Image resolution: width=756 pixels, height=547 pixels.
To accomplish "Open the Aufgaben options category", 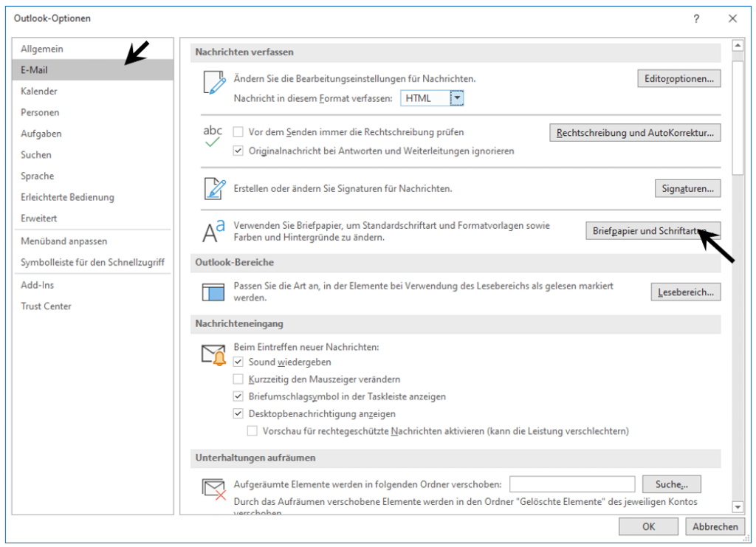I will point(92,134).
